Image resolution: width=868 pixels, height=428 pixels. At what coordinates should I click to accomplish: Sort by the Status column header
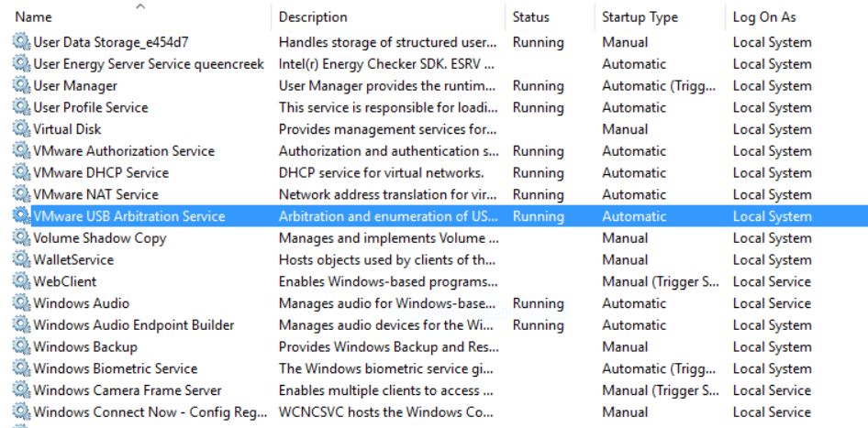[531, 17]
